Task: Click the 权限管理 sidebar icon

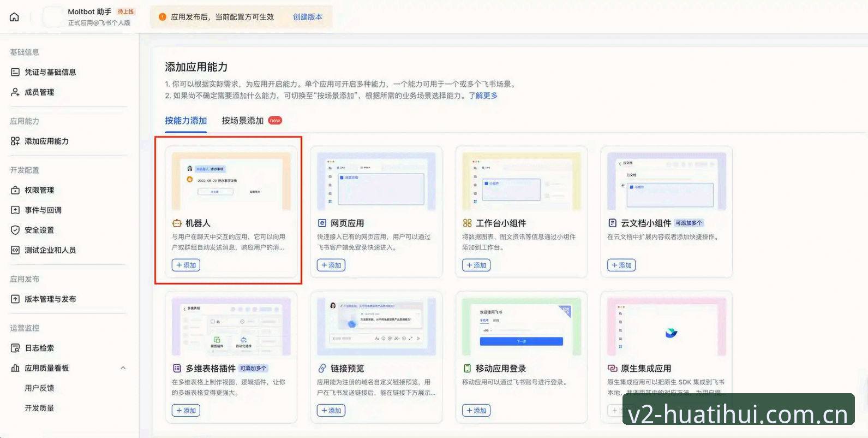Action: tap(15, 190)
